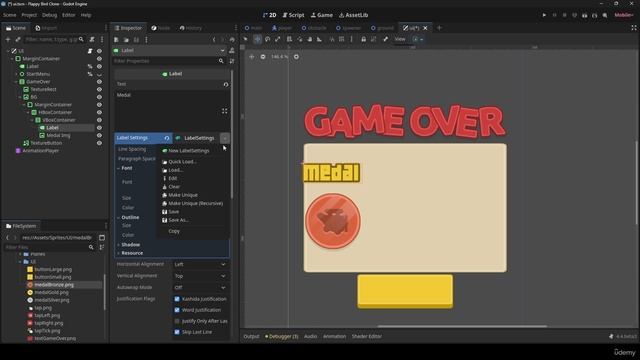Viewport: 640px width, 360px height.
Task: Open Autowrap Mode dropdown
Action: point(200,287)
